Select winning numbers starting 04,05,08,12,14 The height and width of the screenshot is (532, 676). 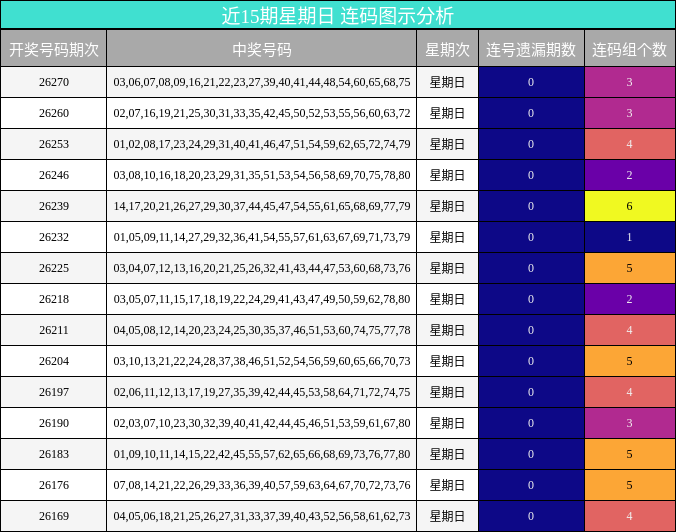click(x=262, y=330)
